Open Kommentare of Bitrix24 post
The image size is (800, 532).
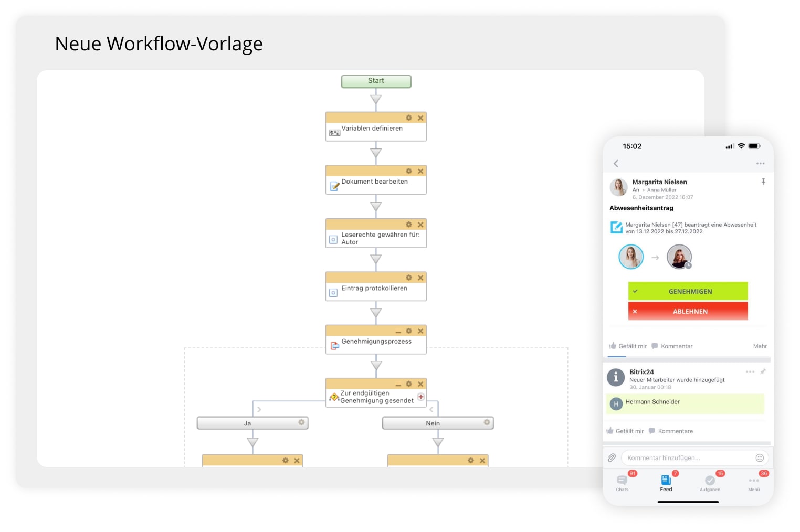pos(671,431)
